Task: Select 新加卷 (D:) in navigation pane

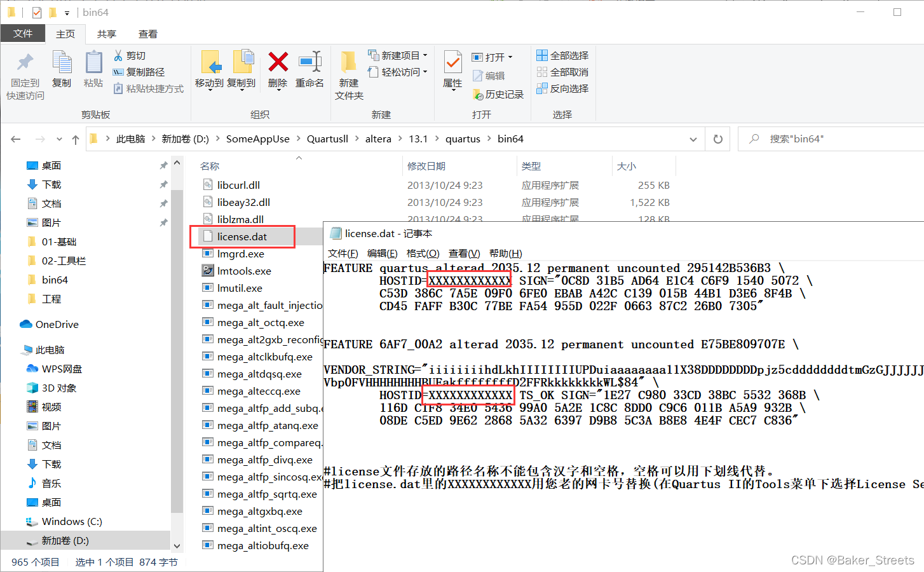Action: point(65,541)
